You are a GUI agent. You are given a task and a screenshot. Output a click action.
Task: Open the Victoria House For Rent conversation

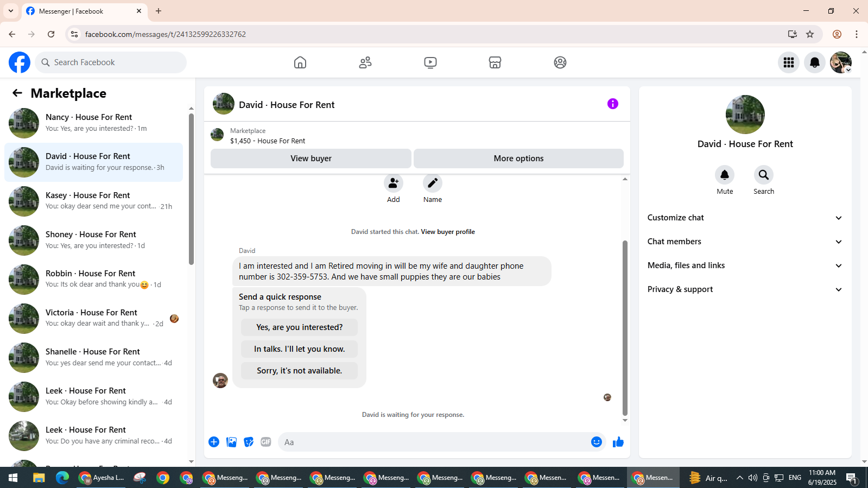pyautogui.click(x=93, y=319)
